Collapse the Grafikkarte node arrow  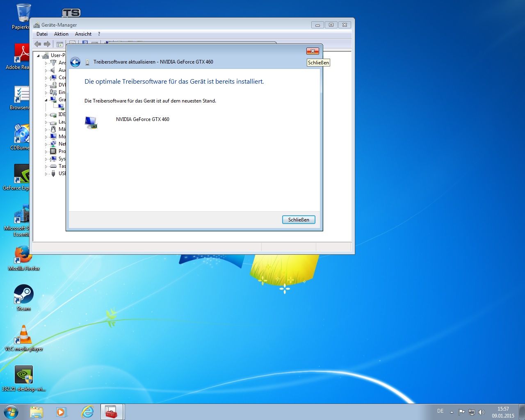(x=46, y=100)
